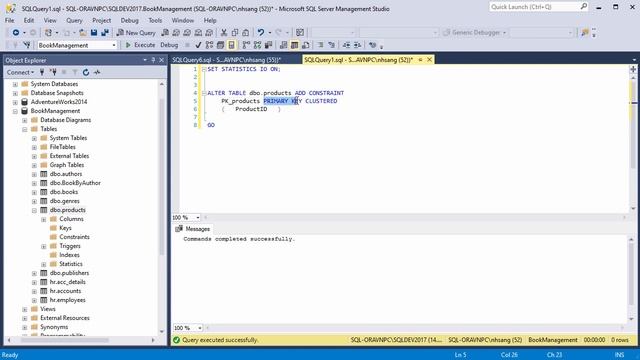Select the dbo.publishers table

click(69, 273)
